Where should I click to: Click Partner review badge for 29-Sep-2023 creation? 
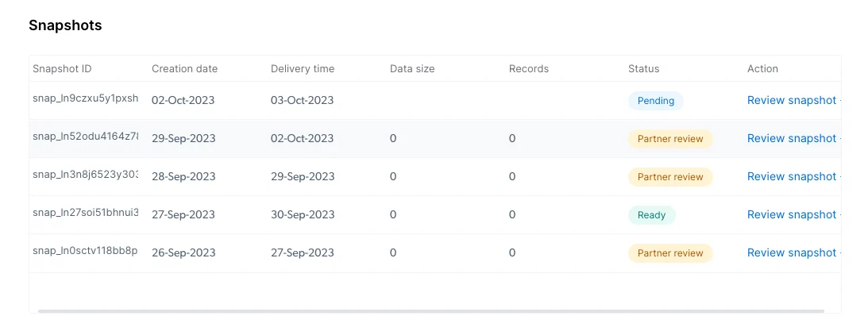click(x=670, y=139)
